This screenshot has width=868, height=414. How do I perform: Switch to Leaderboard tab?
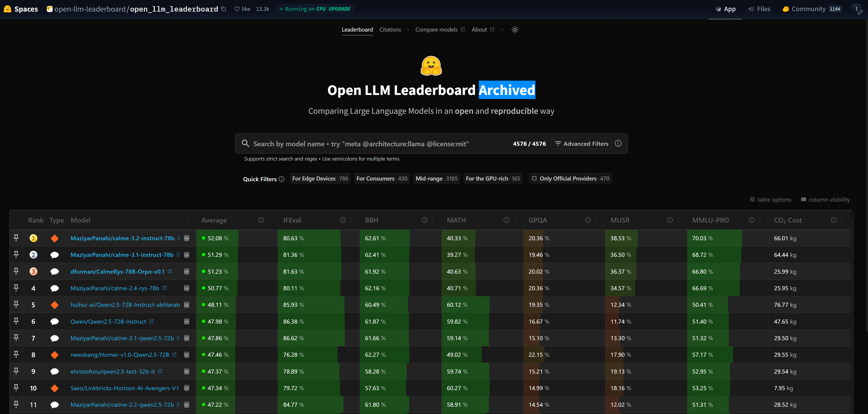[357, 30]
